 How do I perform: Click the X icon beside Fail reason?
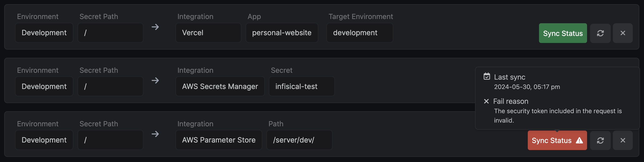pyautogui.click(x=486, y=101)
